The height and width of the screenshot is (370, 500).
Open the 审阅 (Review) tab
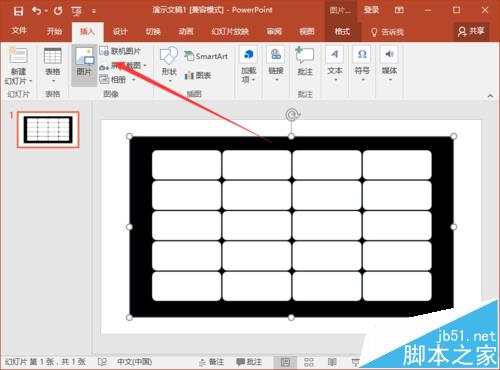274,32
